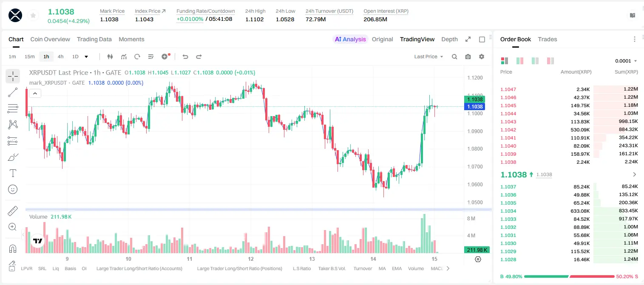This screenshot has height=285, width=644.
Task: Select the Text annotation tool
Action: [13, 173]
